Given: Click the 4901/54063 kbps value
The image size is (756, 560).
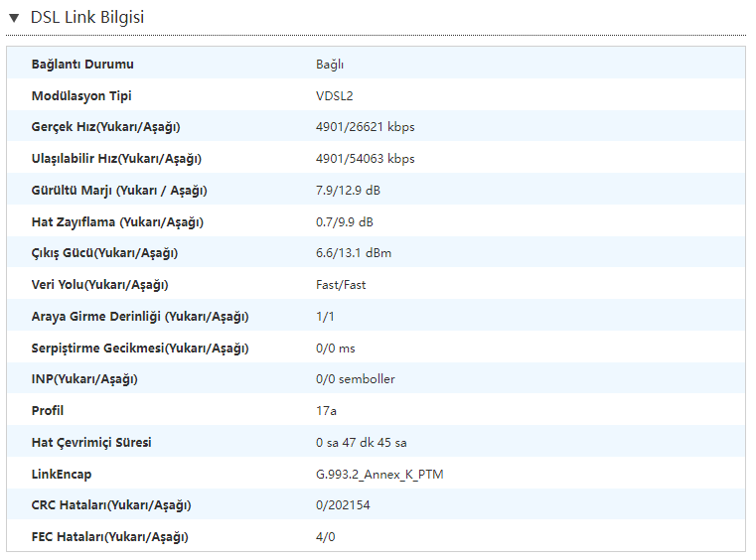Looking at the screenshot, I should pyautogui.click(x=365, y=159).
